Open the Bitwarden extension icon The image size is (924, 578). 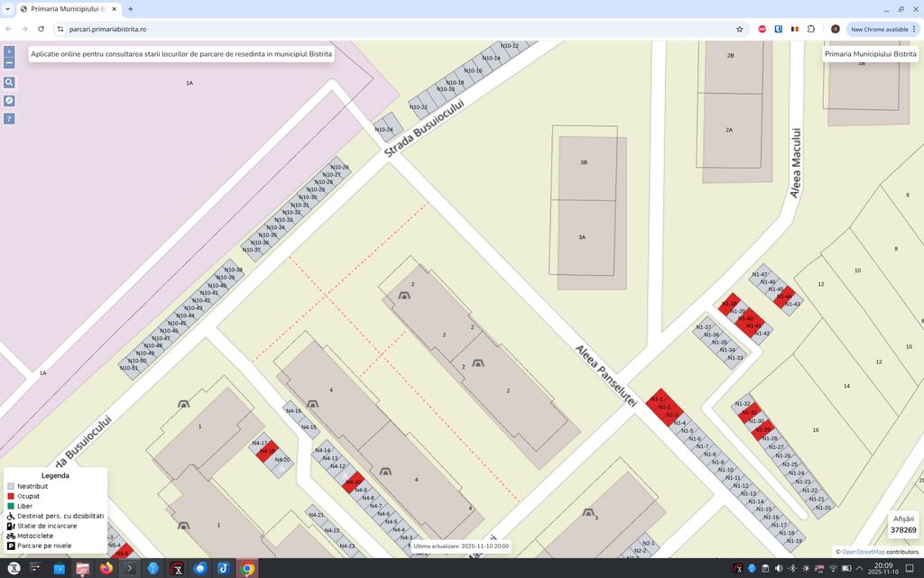tap(779, 29)
